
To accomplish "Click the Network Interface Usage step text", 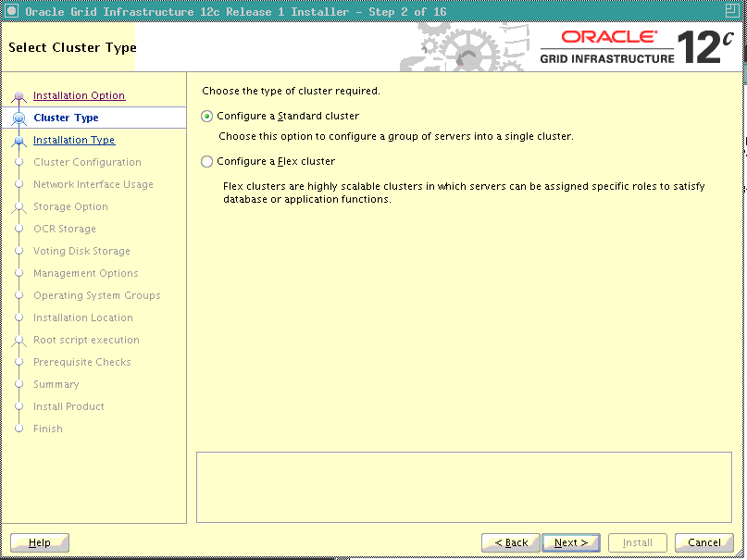I will click(93, 184).
